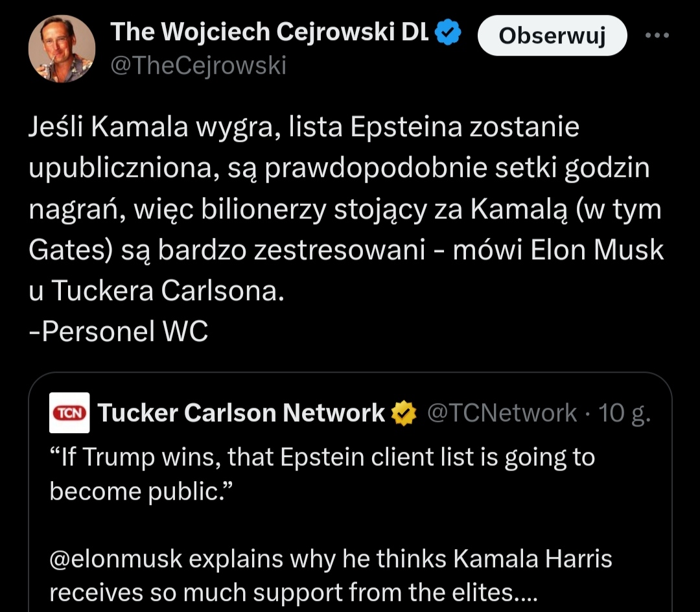This screenshot has width=700, height=612.
Task: Click the sentence mentioning Kamala Harris in the quote
Action: click(x=331, y=559)
